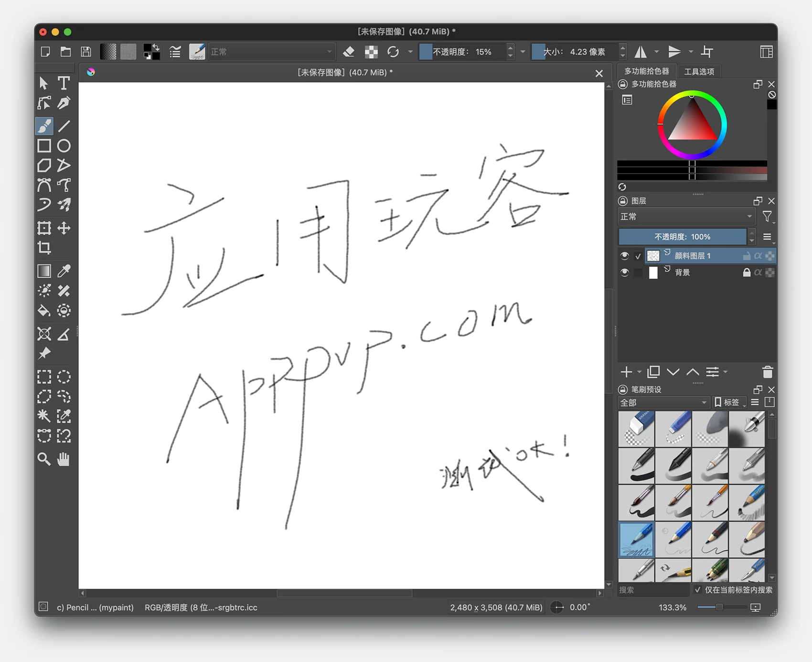The height and width of the screenshot is (662, 812).
Task: Toggle preserve alpha checkerboard button
Action: click(371, 52)
